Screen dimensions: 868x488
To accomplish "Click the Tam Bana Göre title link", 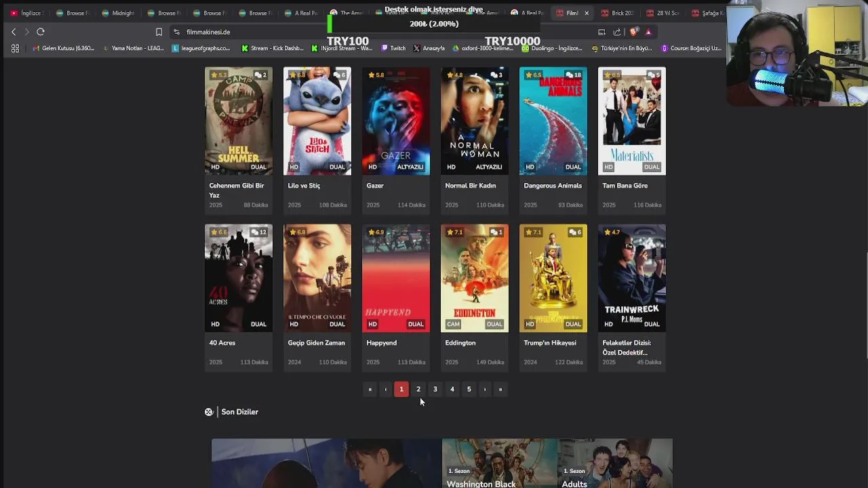I will point(625,186).
